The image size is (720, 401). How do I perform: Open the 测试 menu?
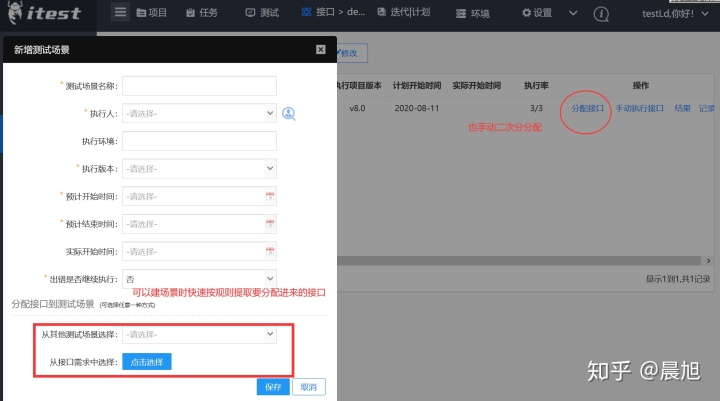[x=262, y=13]
